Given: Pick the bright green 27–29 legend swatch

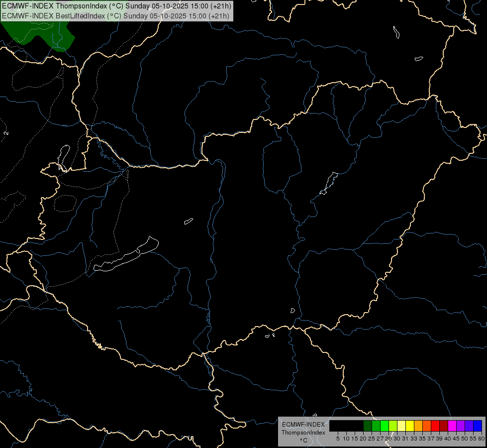Looking at the screenshot, I should coord(385,426).
